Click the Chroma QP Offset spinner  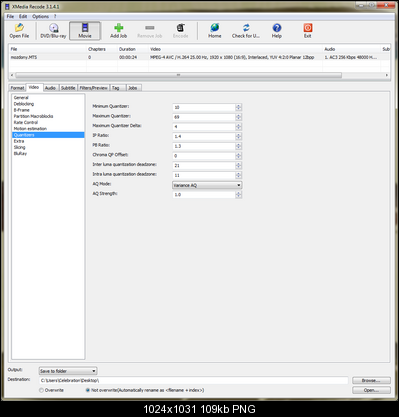point(238,156)
